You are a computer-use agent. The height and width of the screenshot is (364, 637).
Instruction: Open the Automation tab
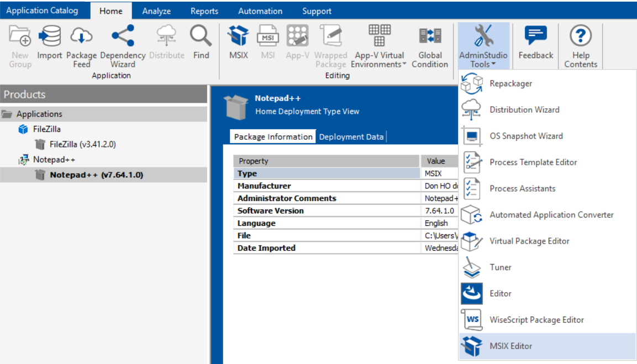click(x=260, y=11)
